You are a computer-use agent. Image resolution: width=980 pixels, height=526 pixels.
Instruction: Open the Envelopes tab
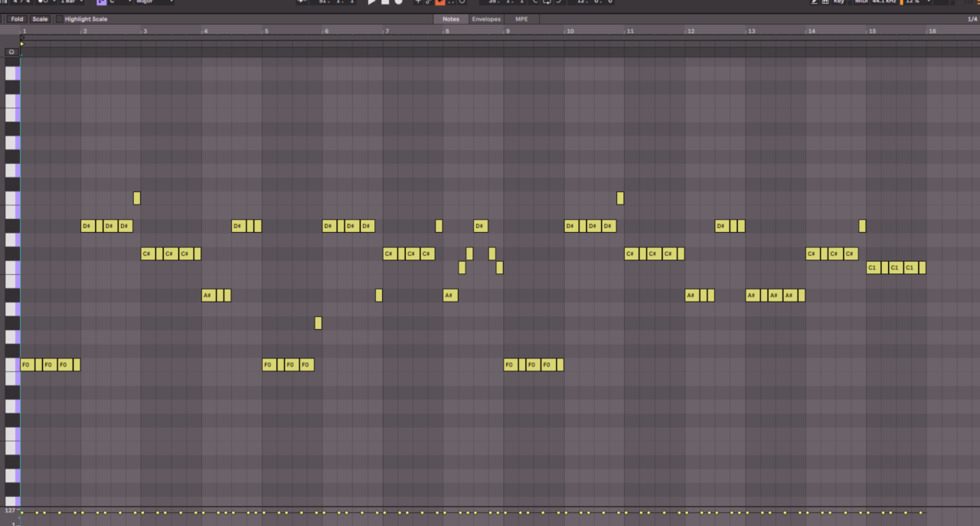(486, 19)
